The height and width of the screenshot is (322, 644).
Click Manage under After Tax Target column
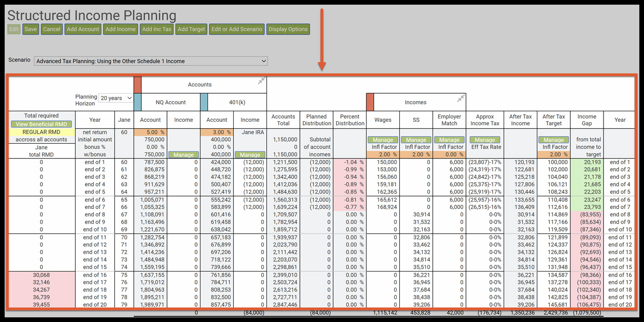click(553, 140)
